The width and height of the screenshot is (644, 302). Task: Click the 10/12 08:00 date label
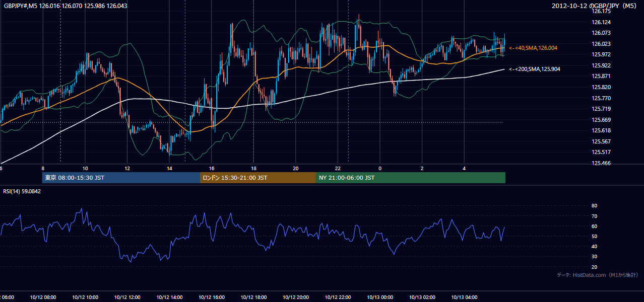pyautogui.click(x=43, y=297)
